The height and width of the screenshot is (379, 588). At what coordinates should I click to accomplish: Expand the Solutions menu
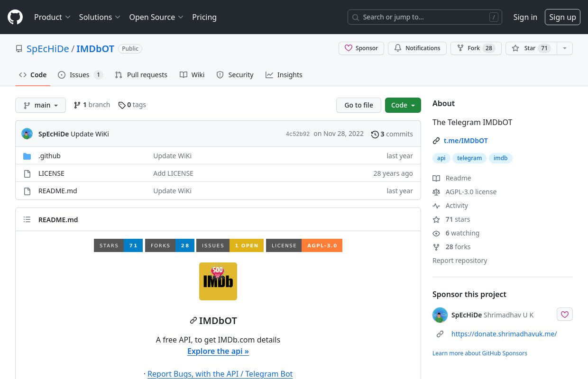pyautogui.click(x=100, y=17)
